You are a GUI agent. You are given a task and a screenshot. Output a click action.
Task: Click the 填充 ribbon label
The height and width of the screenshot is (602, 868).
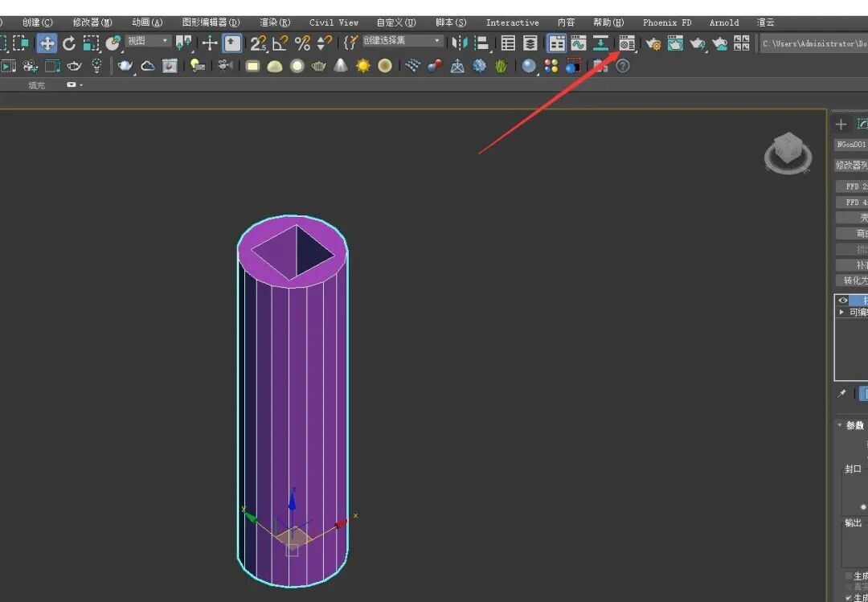click(x=36, y=85)
